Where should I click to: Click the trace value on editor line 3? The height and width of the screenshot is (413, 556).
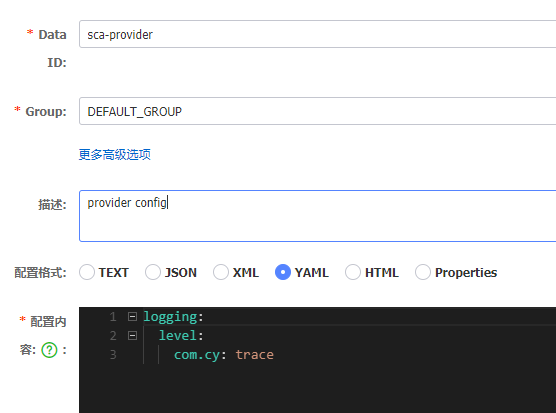point(255,355)
